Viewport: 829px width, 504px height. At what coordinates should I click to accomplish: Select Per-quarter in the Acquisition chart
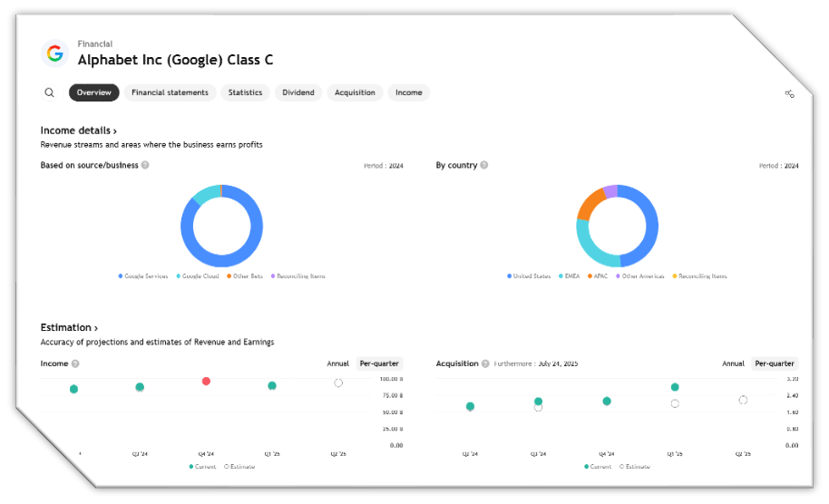point(775,363)
